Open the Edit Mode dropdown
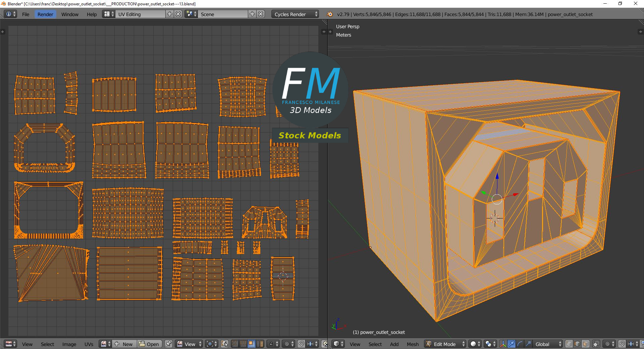This screenshot has width=644, height=349. point(445,344)
